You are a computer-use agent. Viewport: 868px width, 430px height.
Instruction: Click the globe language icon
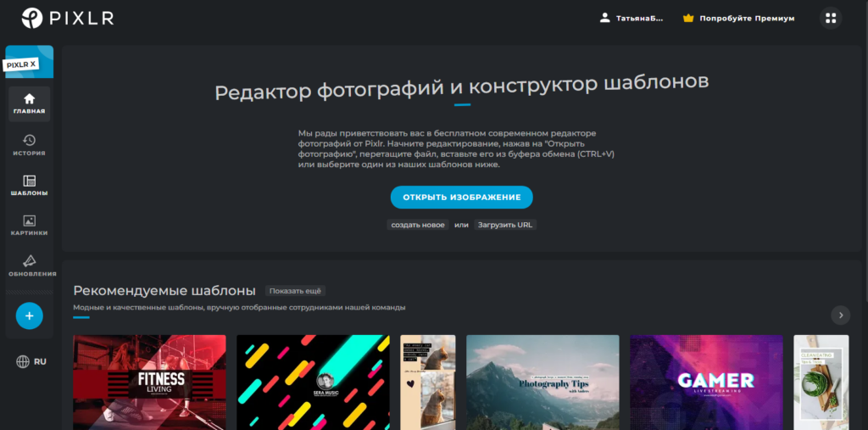coord(23,362)
